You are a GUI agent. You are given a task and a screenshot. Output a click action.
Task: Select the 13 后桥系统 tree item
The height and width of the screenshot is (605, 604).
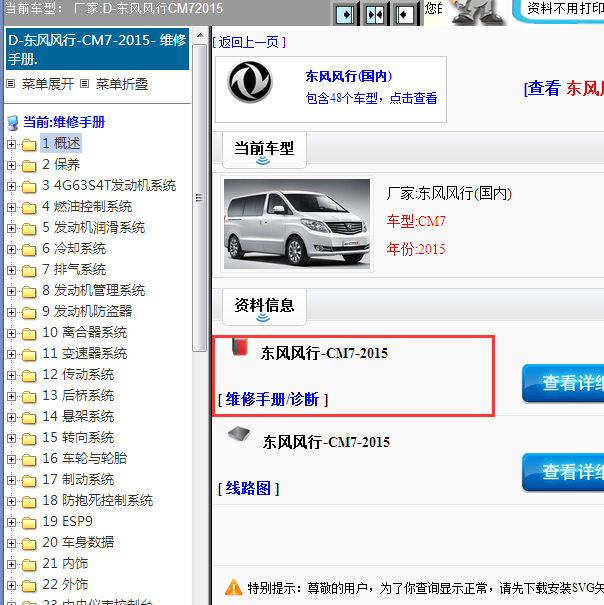78,395
